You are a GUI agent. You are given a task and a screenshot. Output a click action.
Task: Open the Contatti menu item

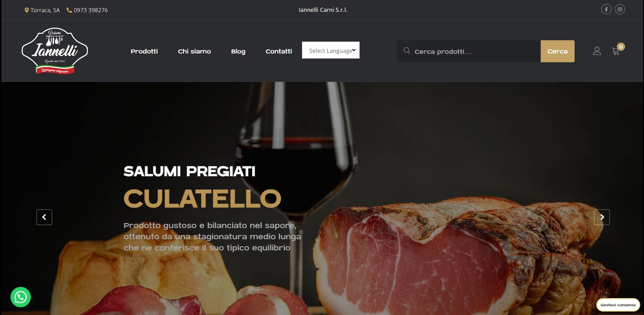coord(279,51)
